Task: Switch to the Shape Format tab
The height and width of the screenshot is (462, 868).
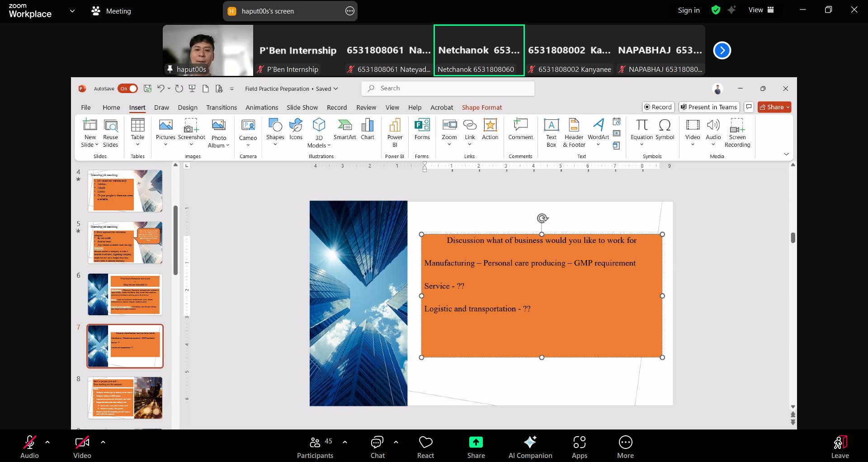Action: 482,107
